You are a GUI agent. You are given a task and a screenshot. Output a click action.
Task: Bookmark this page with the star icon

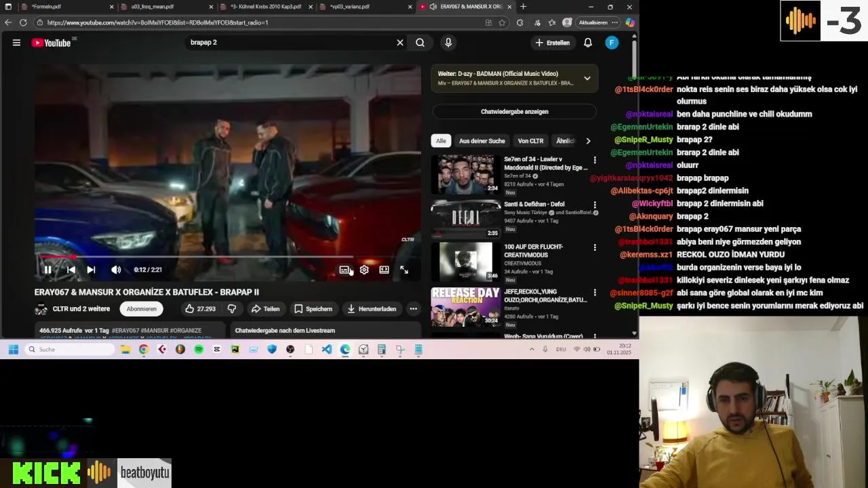coord(502,22)
